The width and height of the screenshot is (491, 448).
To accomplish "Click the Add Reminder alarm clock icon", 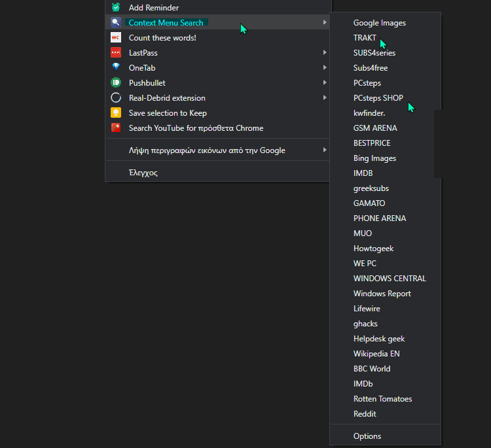I will tap(116, 7).
